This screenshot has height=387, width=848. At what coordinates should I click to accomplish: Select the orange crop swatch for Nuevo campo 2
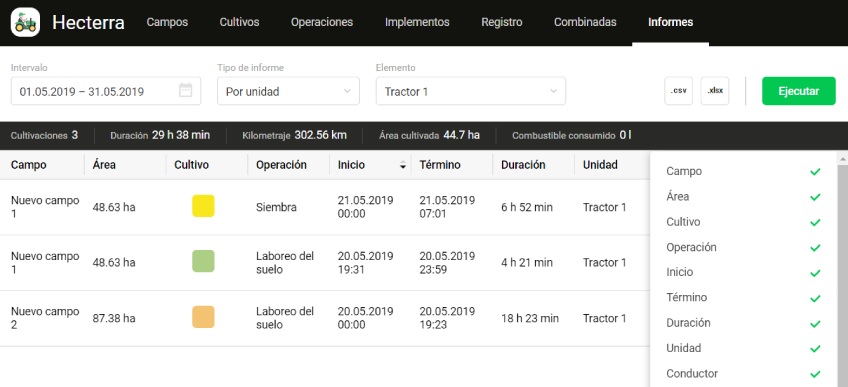tap(203, 317)
